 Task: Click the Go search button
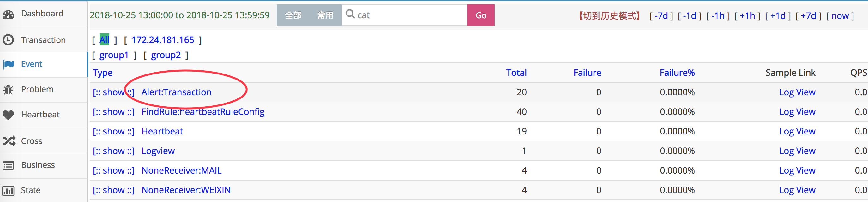(481, 15)
